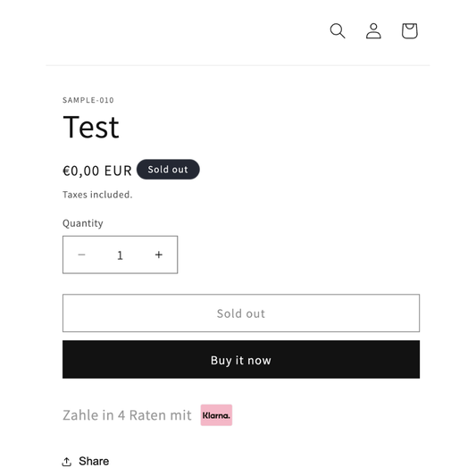This screenshot has height=476, width=476.
Task: Increase quantity with the plus button
Action: coord(158,255)
